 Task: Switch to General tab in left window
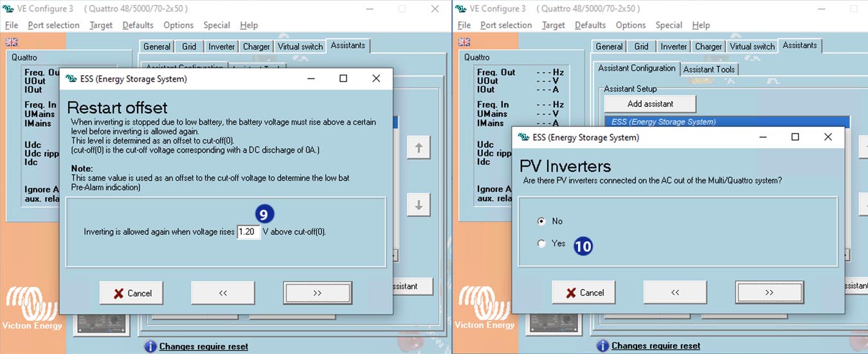[x=157, y=46]
